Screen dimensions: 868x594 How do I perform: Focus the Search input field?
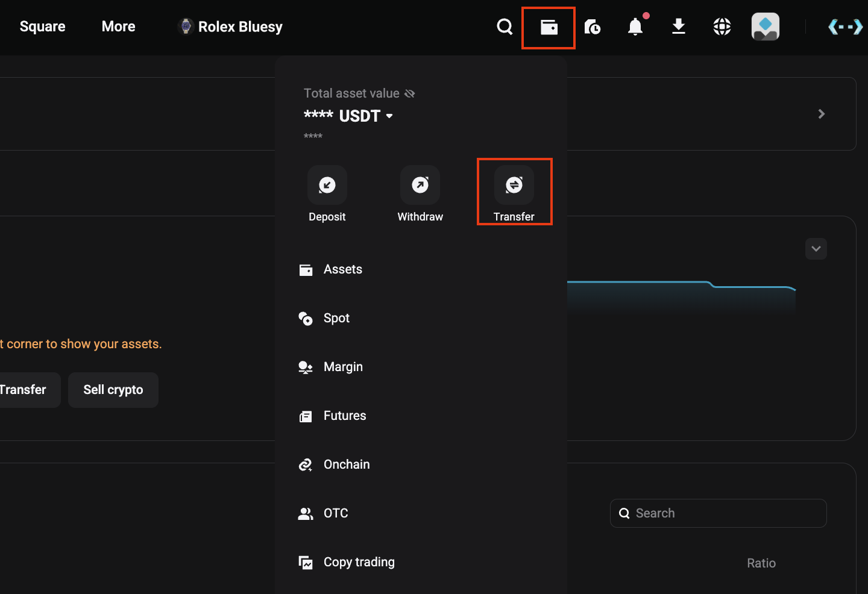719,513
